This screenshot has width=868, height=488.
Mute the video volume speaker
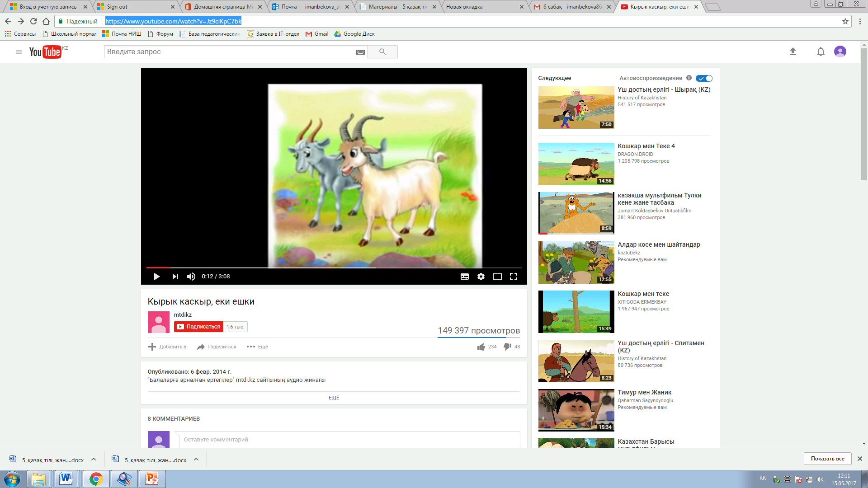click(191, 277)
